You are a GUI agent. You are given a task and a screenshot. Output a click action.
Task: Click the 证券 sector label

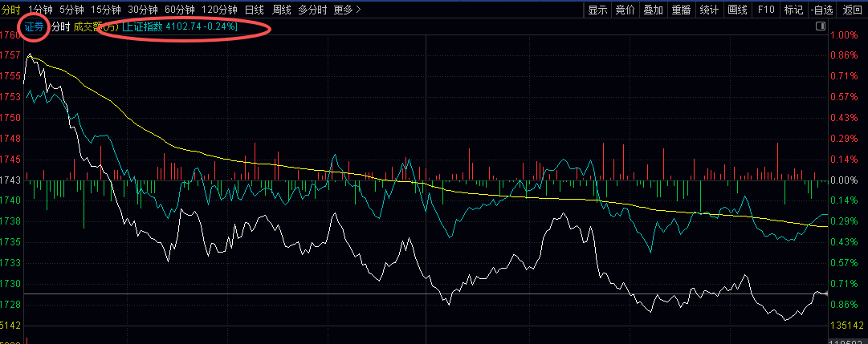pos(34,26)
